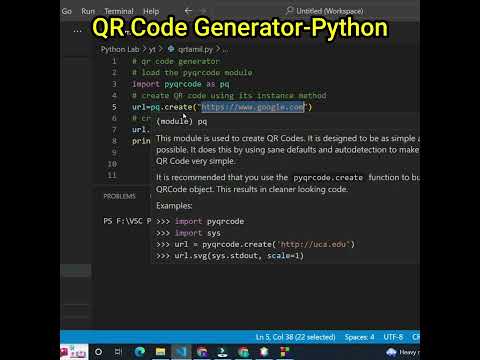The width and height of the screenshot is (480, 360).
Task: Open the Go menu
Action: [67, 11]
